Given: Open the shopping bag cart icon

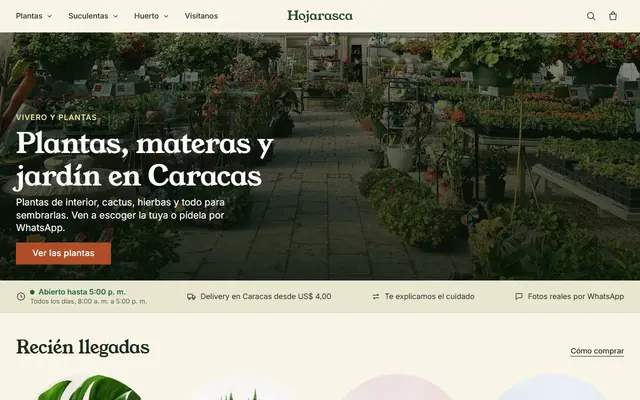Looking at the screenshot, I should click(613, 16).
